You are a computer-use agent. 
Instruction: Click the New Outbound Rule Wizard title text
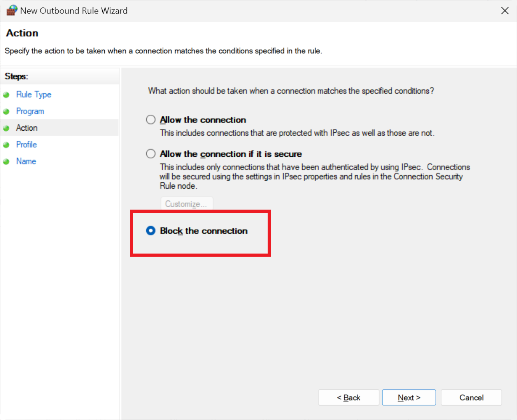coord(74,11)
